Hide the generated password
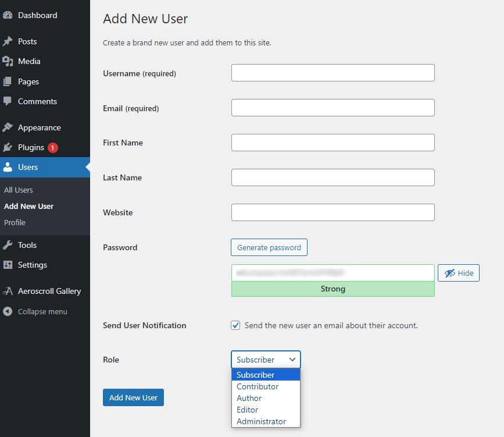Image resolution: width=504 pixels, height=437 pixels. [x=458, y=273]
